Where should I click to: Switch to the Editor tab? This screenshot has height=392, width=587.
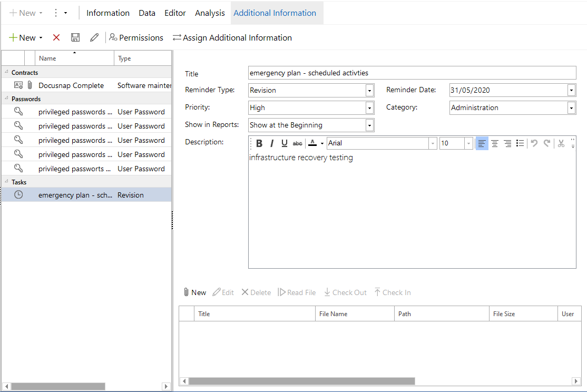coord(175,13)
